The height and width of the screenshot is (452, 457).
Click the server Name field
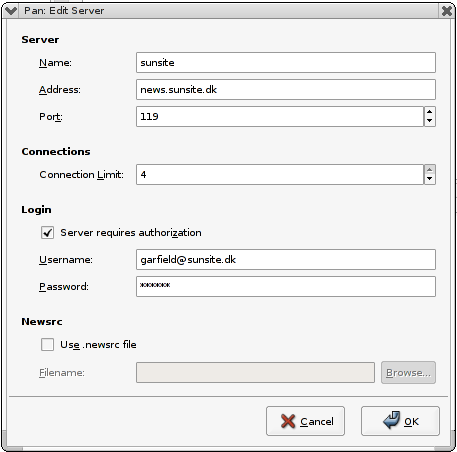click(286, 62)
